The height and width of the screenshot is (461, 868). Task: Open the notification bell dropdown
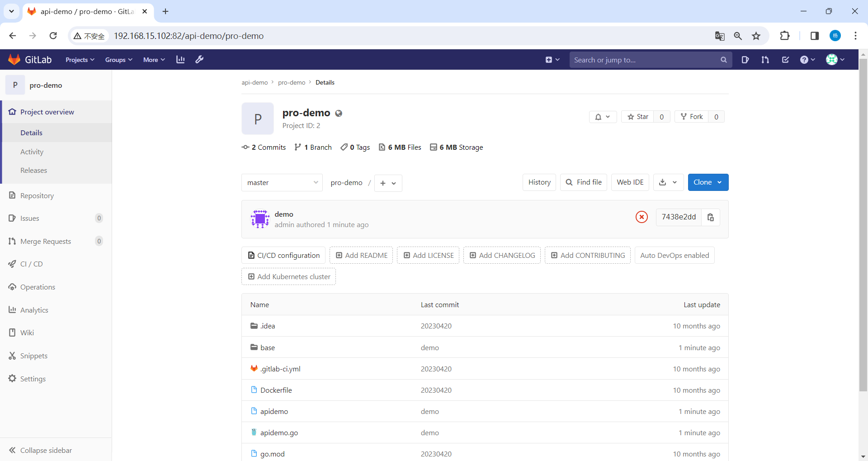(x=603, y=116)
